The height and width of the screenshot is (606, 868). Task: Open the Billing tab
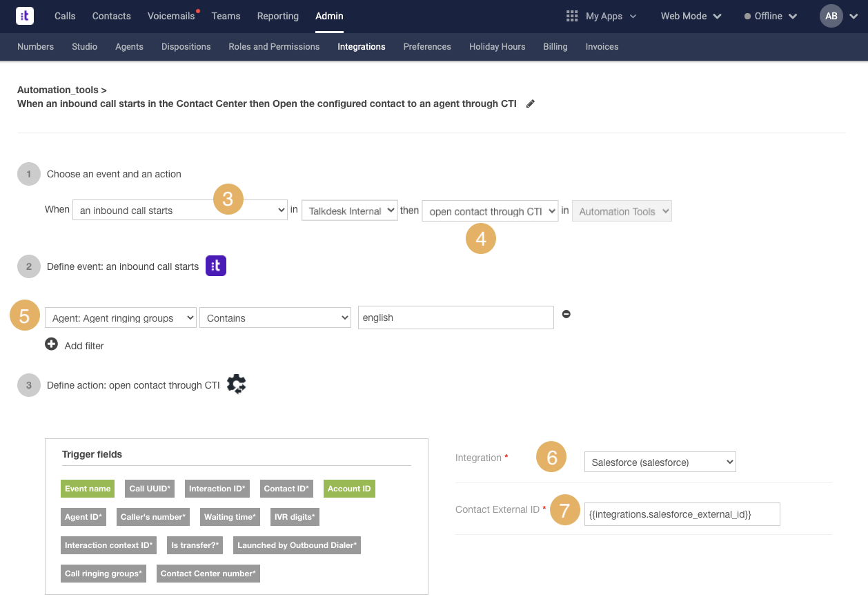555,46
